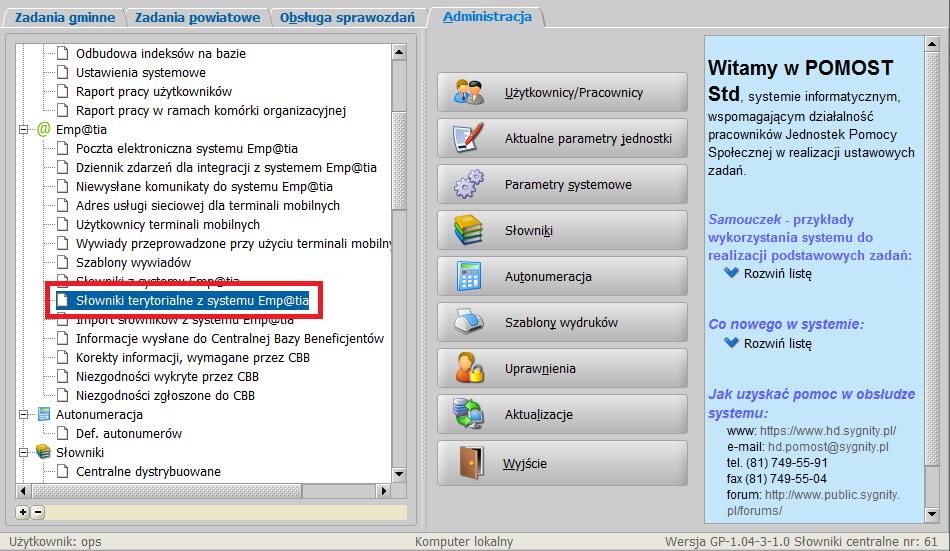Click document icon beside Niezgodności zgłoszone do CBB

pyautogui.click(x=62, y=395)
